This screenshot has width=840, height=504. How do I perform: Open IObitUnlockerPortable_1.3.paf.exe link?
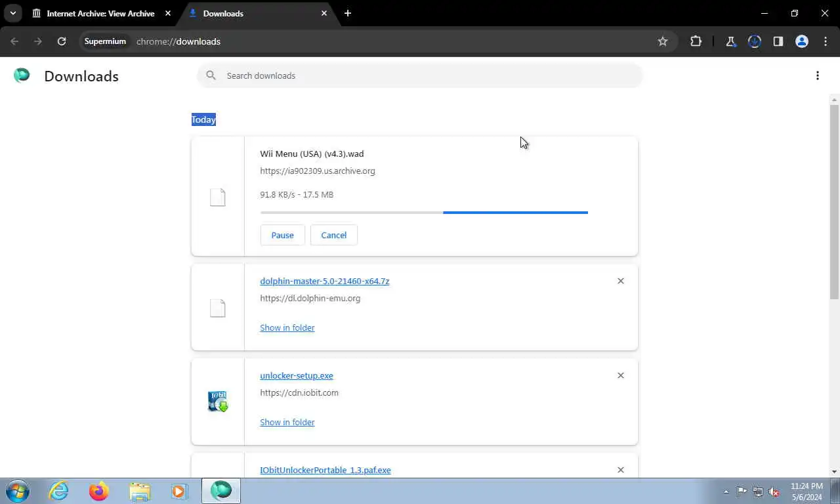point(325,470)
